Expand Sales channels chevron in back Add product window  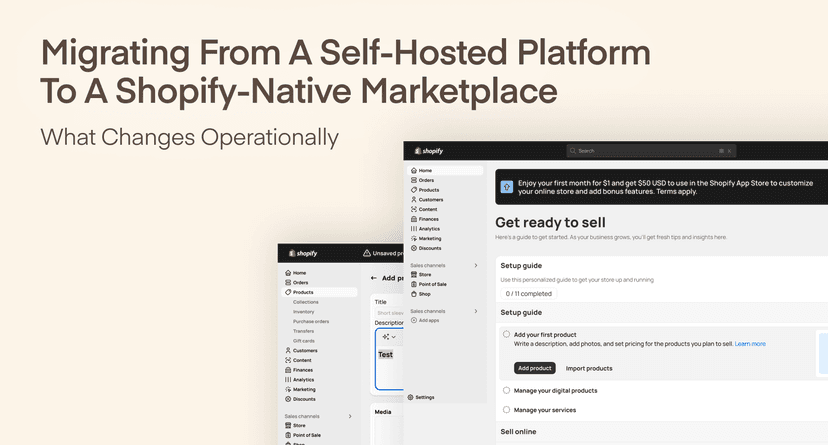point(350,416)
